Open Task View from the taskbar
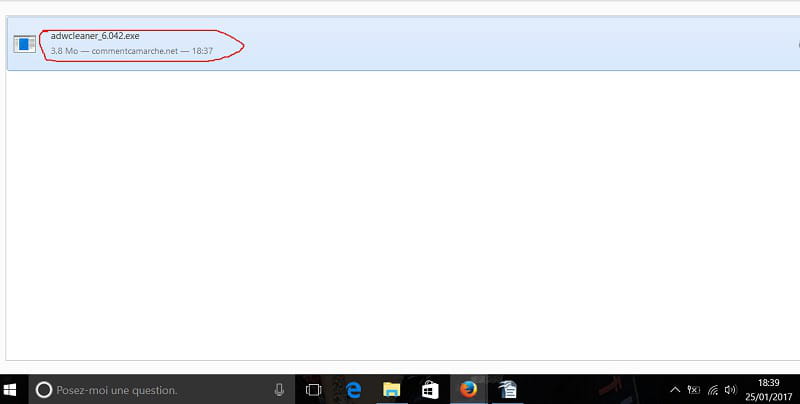 pyautogui.click(x=313, y=390)
